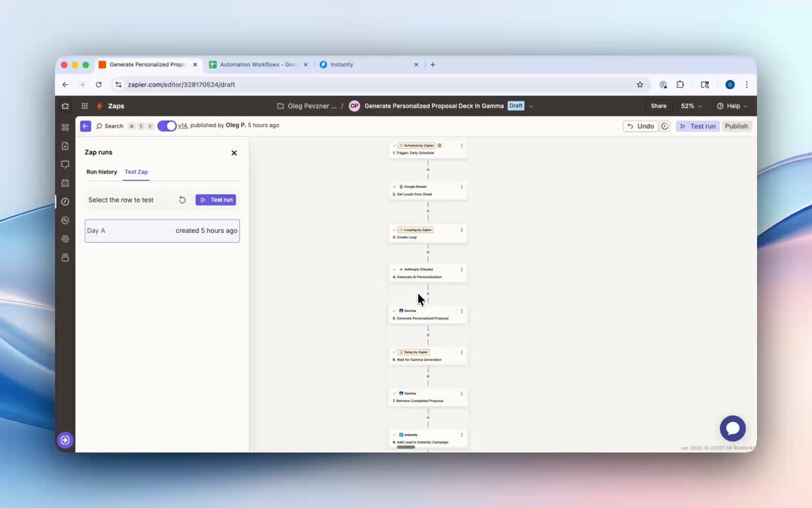Click the version history clock icon beside Undo

(x=665, y=126)
